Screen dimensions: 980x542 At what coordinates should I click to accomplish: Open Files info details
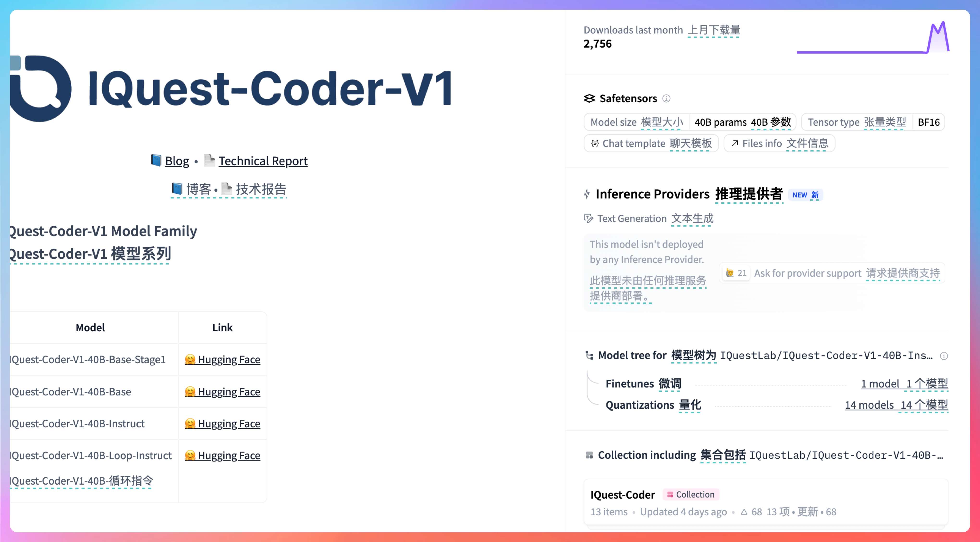(x=779, y=143)
